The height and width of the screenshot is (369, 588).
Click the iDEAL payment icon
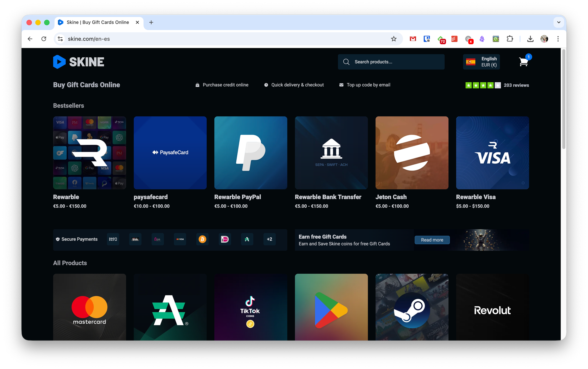coord(225,239)
